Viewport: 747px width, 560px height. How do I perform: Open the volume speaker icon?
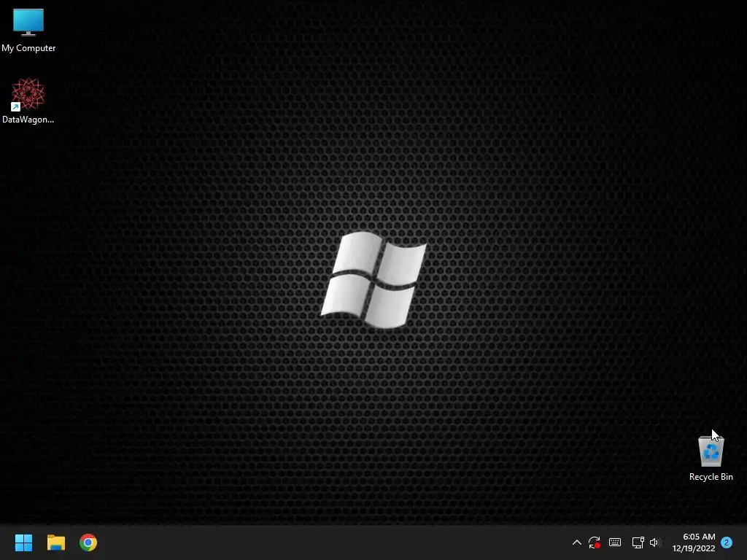tap(655, 542)
